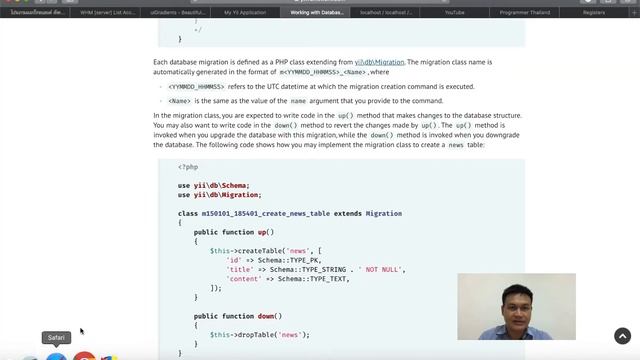640x360 pixels.
Task: Click the 'content' => Schema::TYPE_TEXT line
Action: pos(288,279)
